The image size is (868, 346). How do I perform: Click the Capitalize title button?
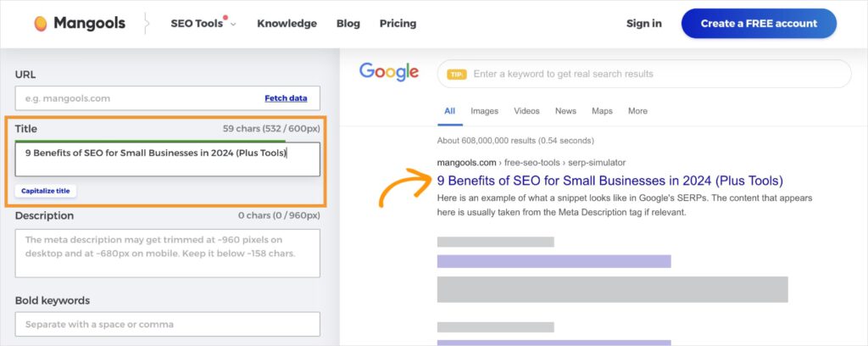pos(46,191)
